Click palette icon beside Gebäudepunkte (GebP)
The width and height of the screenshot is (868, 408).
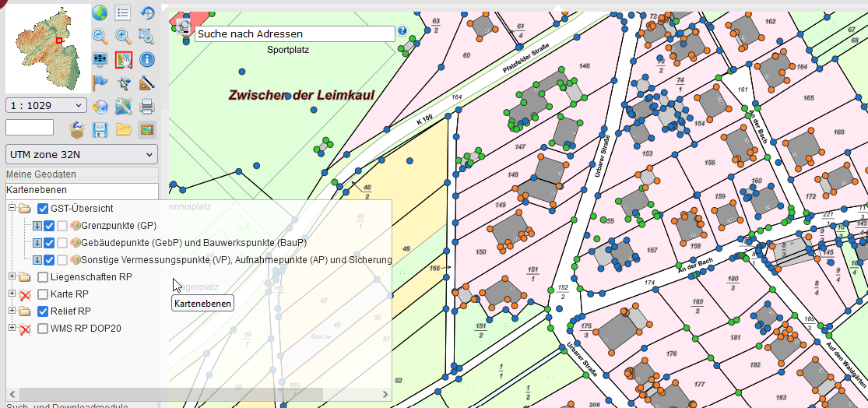pyautogui.click(x=76, y=243)
